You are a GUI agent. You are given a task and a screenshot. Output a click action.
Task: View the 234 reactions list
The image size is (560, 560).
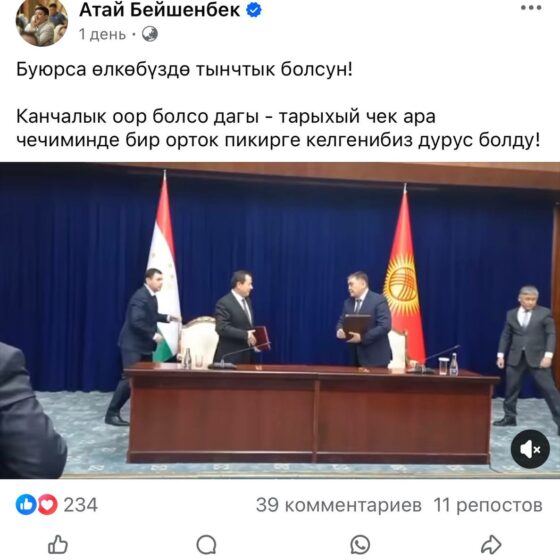tap(80, 505)
